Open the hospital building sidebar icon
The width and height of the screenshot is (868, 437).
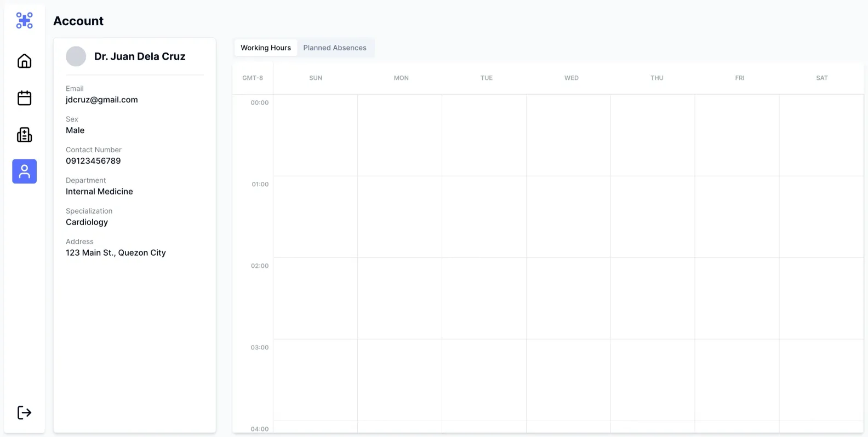(x=24, y=135)
